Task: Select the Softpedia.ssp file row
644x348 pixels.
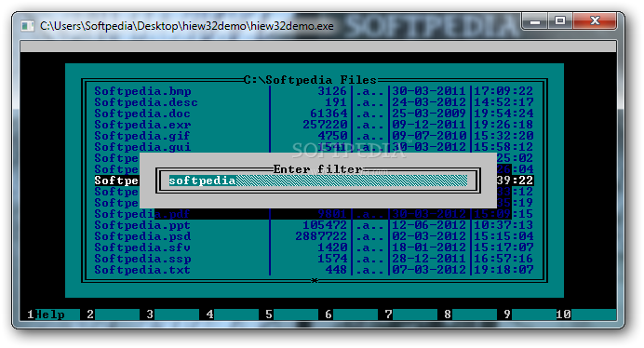Action: (x=315, y=259)
